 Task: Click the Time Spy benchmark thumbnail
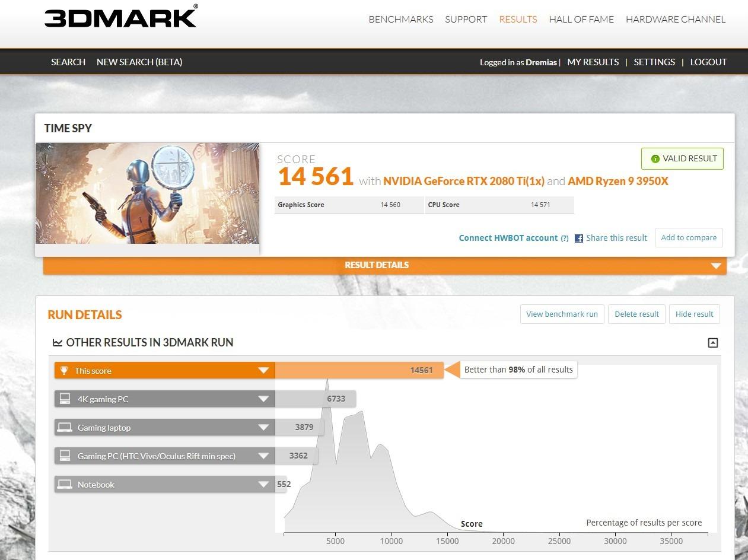tap(147, 193)
